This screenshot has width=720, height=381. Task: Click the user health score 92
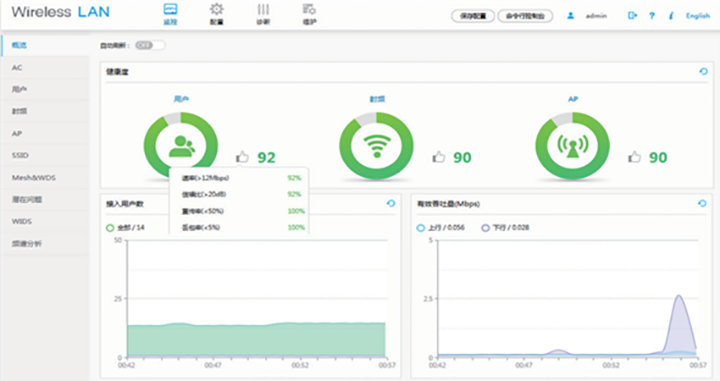266,157
